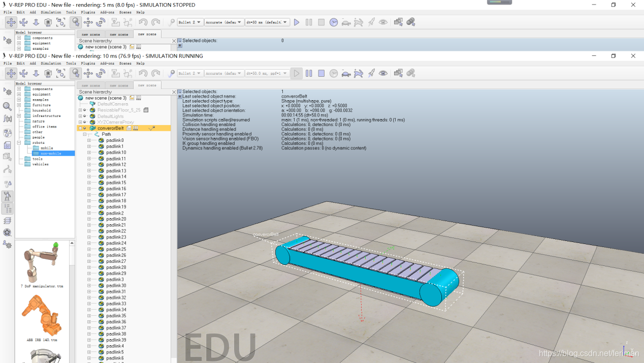Open converorBelt script parameters icon
644x363 pixels.
136,128
